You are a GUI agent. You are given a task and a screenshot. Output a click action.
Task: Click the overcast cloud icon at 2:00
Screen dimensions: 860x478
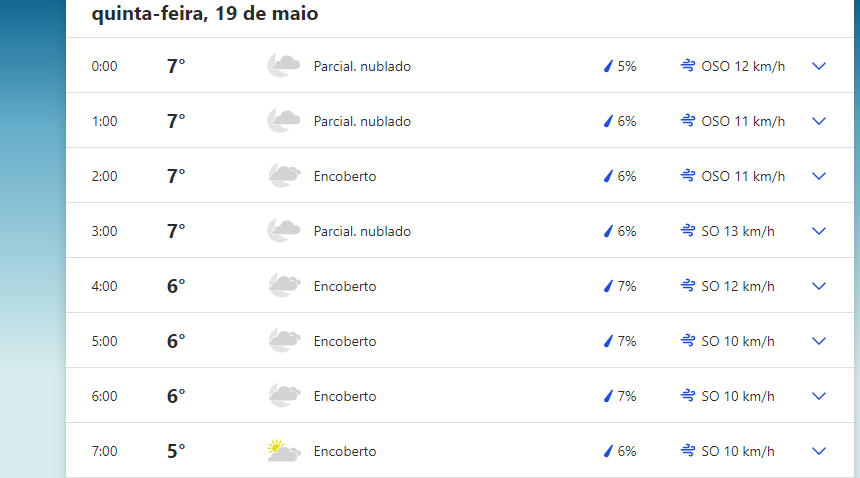pyautogui.click(x=284, y=176)
